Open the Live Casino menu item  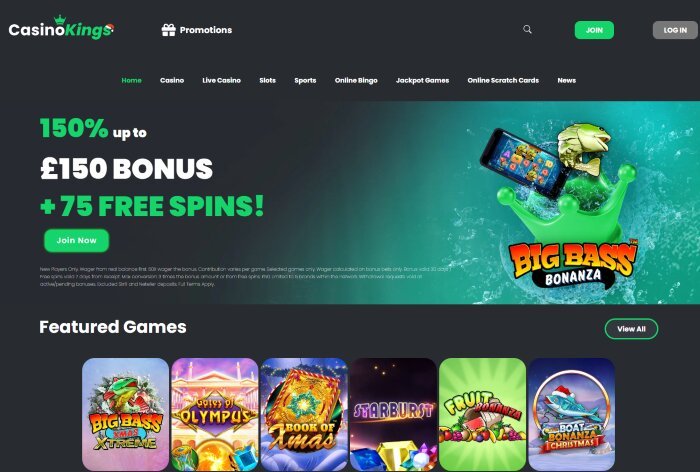pyautogui.click(x=221, y=80)
